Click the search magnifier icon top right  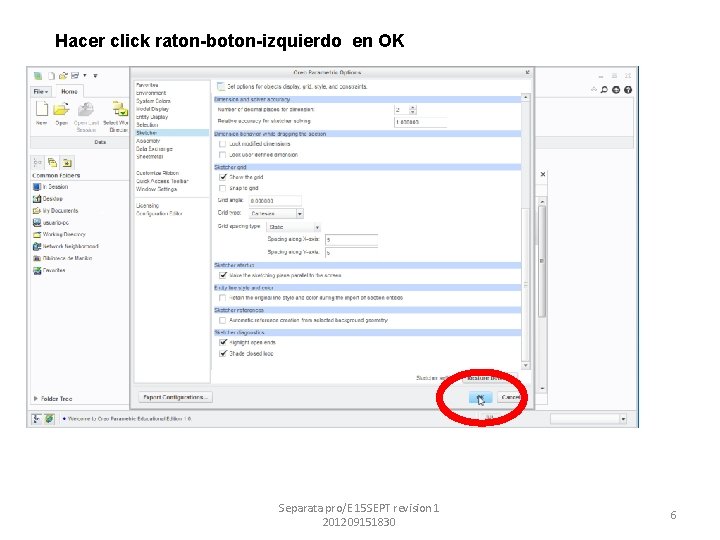point(604,90)
